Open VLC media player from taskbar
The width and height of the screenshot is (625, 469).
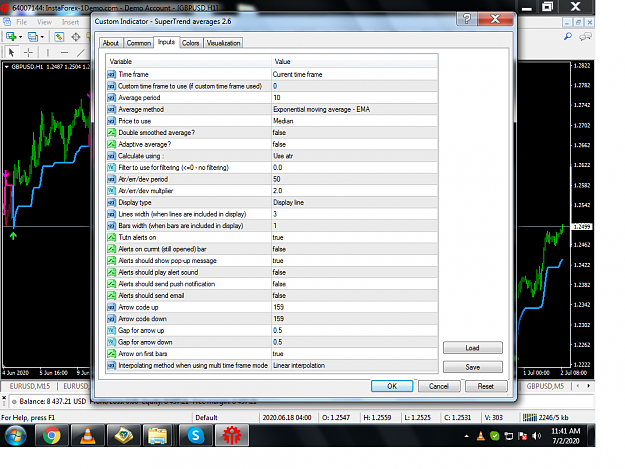(x=88, y=436)
